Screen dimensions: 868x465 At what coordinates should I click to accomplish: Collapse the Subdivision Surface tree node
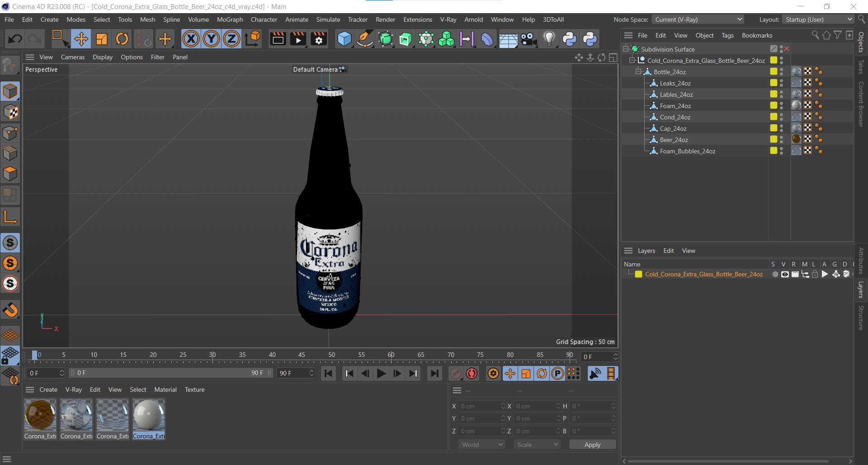coord(626,49)
